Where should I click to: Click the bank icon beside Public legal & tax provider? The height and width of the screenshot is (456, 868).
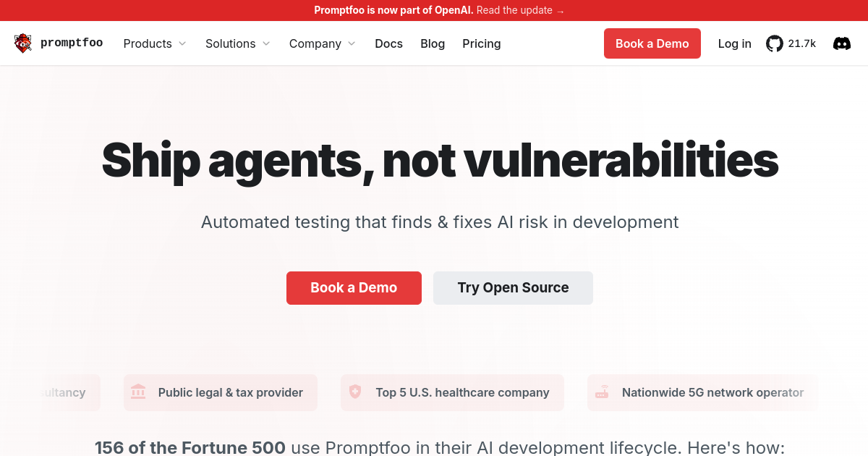pyautogui.click(x=138, y=392)
